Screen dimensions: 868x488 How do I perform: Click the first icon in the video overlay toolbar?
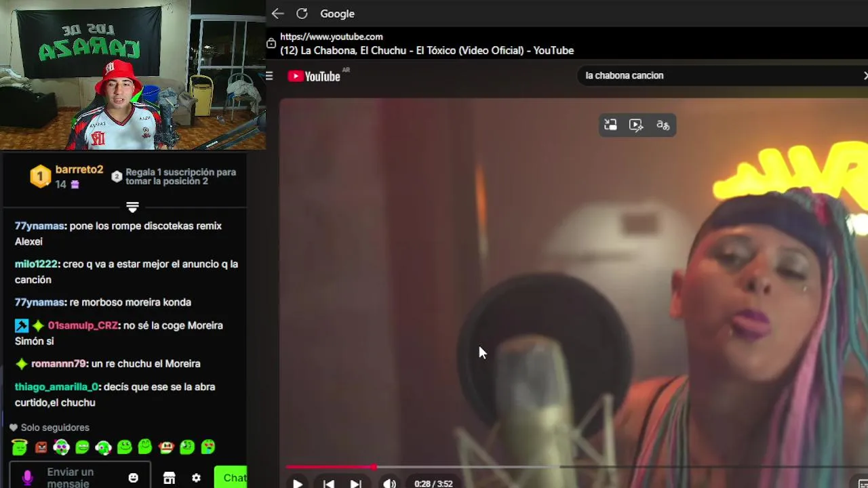610,125
